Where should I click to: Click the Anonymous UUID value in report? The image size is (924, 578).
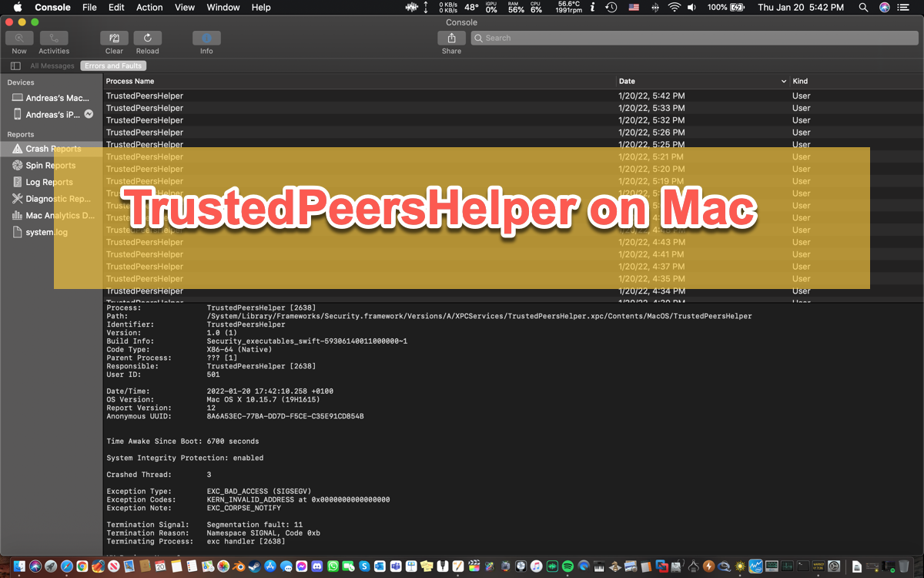[x=285, y=416]
